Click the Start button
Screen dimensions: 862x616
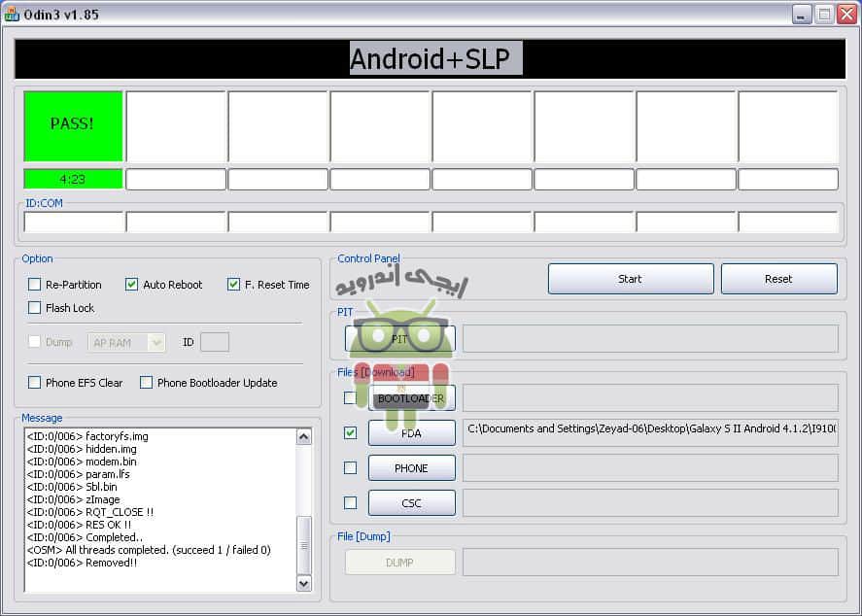[631, 279]
